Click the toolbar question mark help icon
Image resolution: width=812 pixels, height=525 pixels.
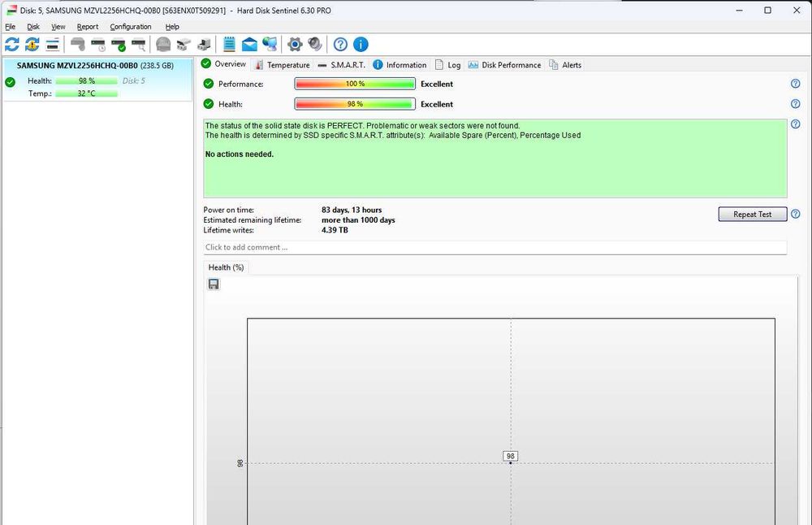[x=340, y=45]
